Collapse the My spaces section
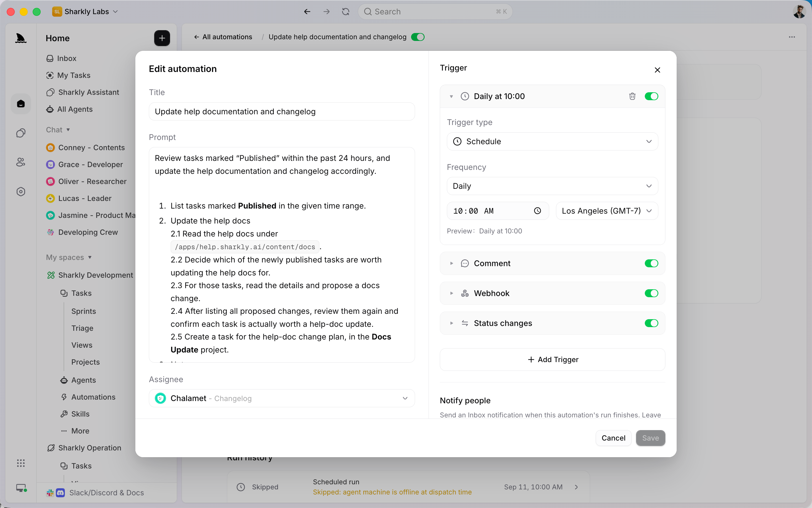 pos(69,257)
